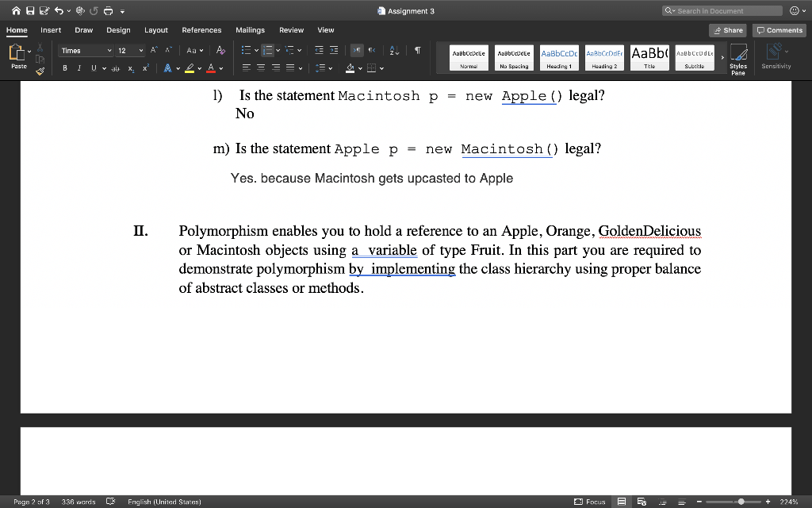Click the Increase Indent icon
Screen dimensions: 812x508
(x=334, y=51)
